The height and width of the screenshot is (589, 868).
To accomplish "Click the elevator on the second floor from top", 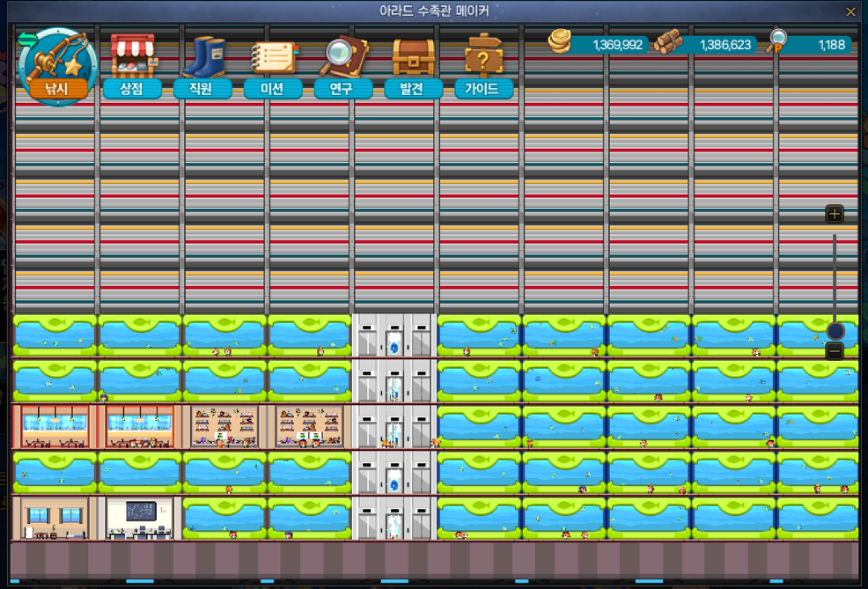I will click(394, 381).
